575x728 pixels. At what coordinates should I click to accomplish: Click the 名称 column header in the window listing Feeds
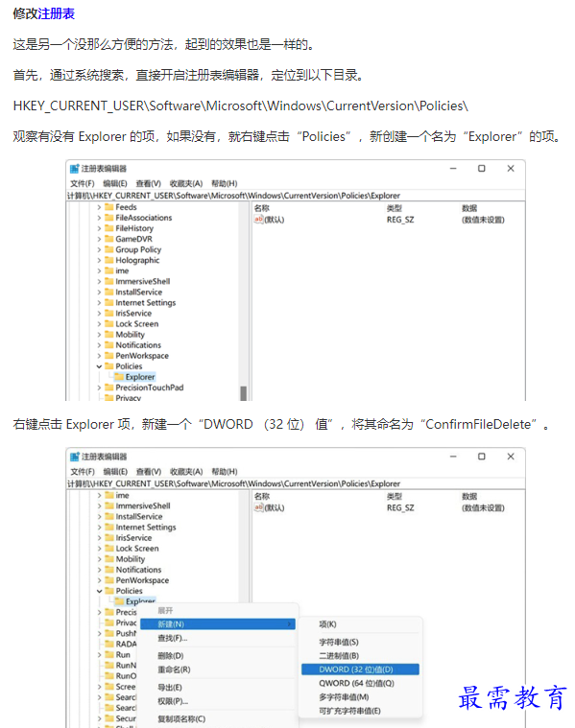click(262, 208)
